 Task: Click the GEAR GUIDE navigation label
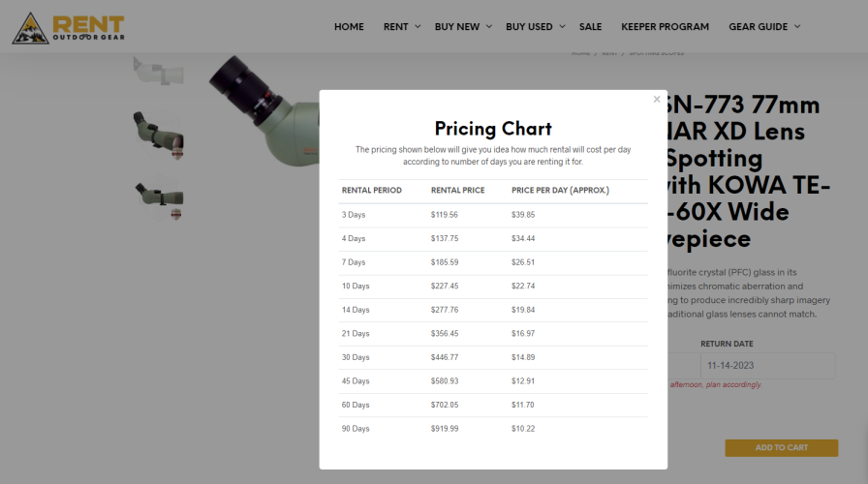(x=758, y=26)
